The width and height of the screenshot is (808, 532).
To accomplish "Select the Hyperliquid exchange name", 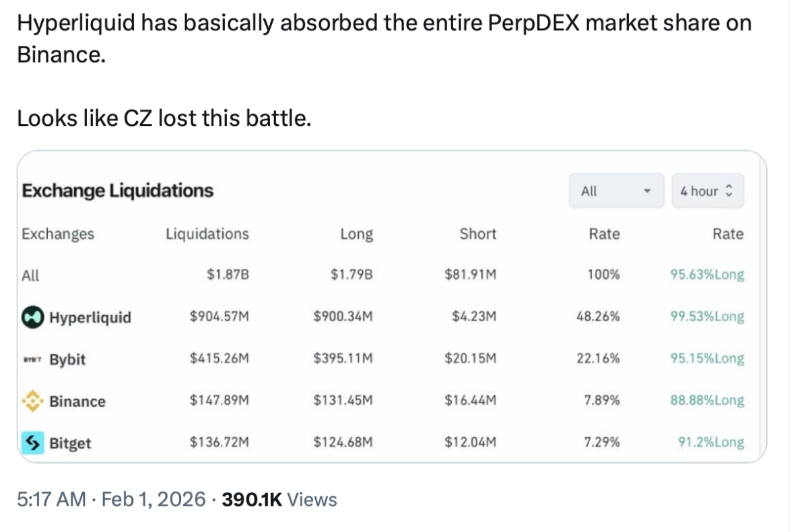I will coord(90,318).
